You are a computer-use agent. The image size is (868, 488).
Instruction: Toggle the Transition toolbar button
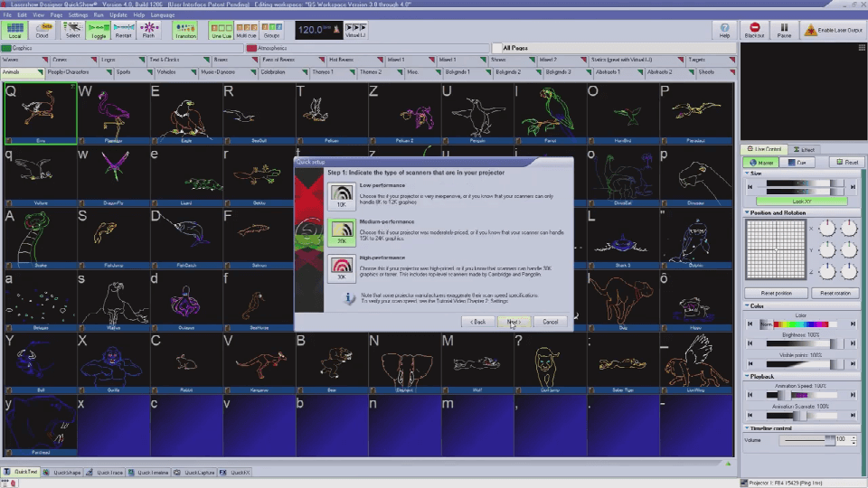pos(185,31)
